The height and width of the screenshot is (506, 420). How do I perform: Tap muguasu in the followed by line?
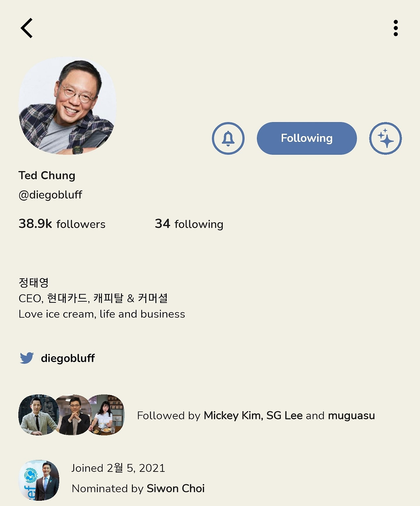click(x=351, y=416)
